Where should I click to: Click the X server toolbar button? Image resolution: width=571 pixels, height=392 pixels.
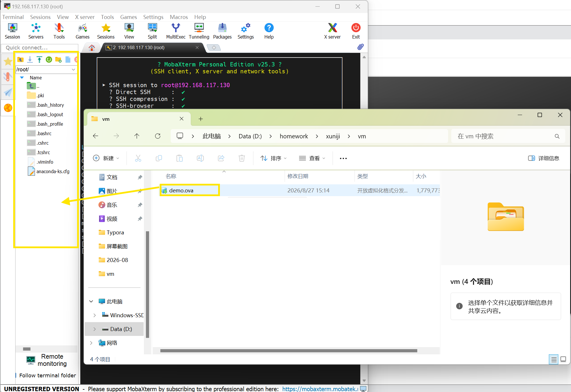(332, 31)
